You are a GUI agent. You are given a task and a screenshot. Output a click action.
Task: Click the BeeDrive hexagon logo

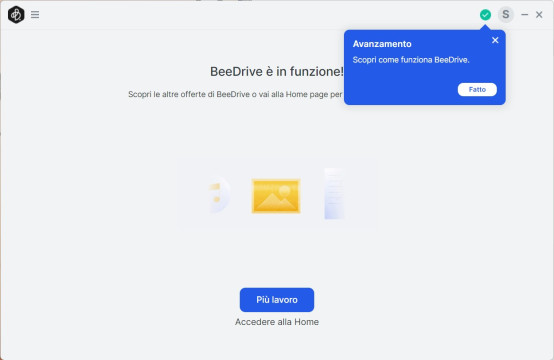pos(16,14)
